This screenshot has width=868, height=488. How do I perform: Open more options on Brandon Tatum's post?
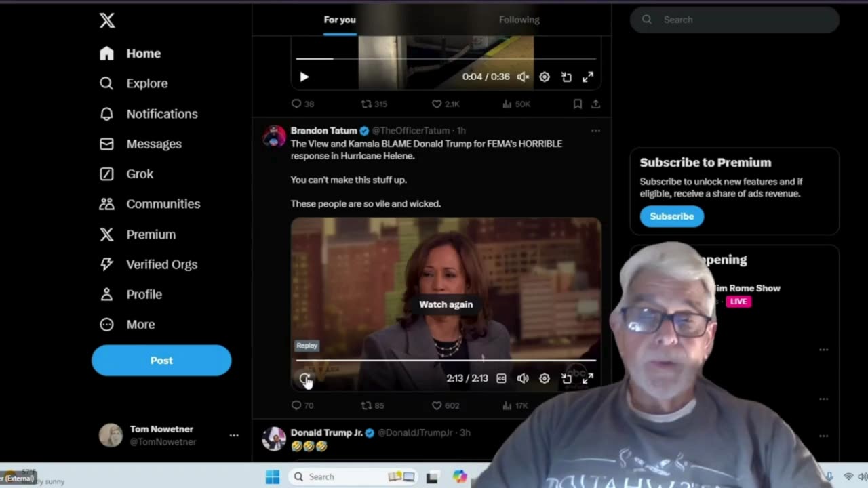[595, 131]
